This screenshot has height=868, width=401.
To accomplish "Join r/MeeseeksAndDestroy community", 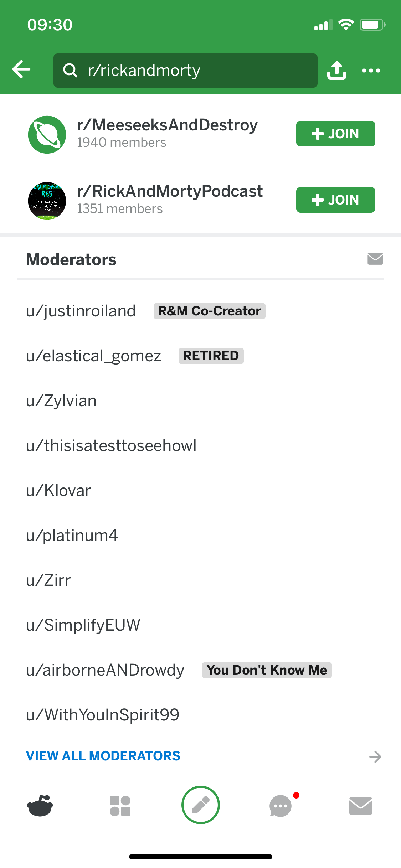I will pos(335,134).
